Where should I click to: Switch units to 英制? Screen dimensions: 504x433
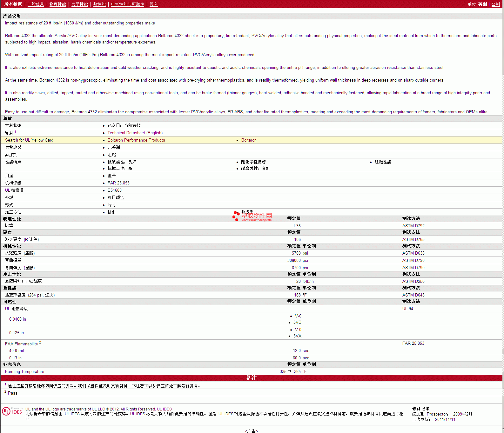[483, 4]
